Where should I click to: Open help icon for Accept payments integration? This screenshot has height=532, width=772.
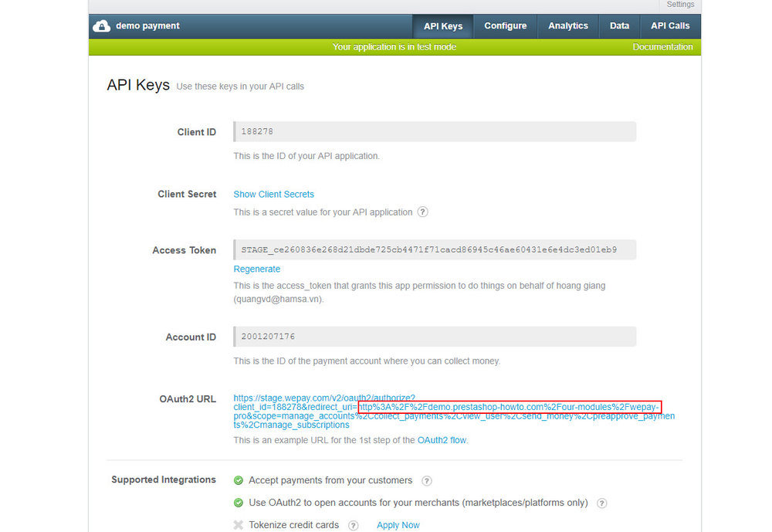point(427,481)
